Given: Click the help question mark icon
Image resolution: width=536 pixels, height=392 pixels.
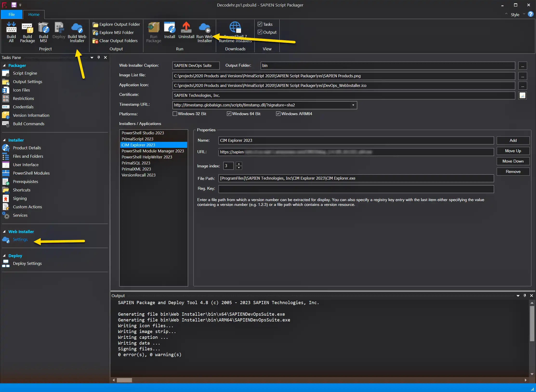Looking at the screenshot, I should (x=530, y=14).
